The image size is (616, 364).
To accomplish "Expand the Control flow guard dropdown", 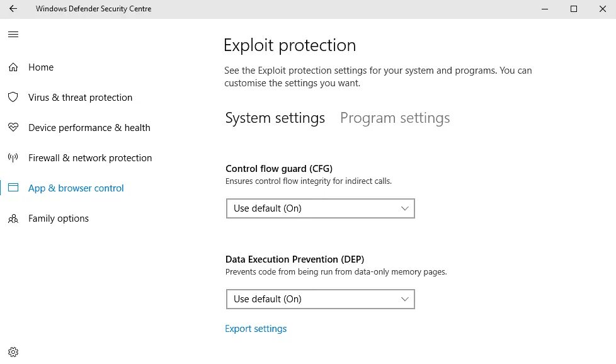I will 320,208.
